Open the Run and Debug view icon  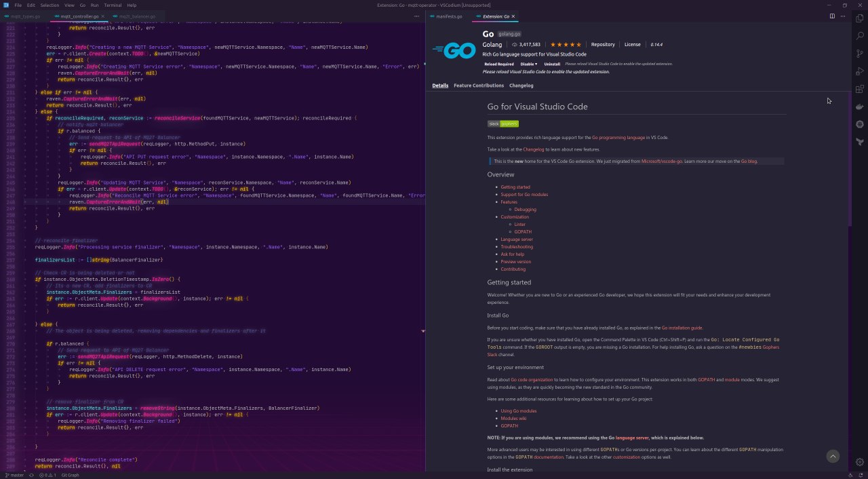pyautogui.click(x=860, y=71)
